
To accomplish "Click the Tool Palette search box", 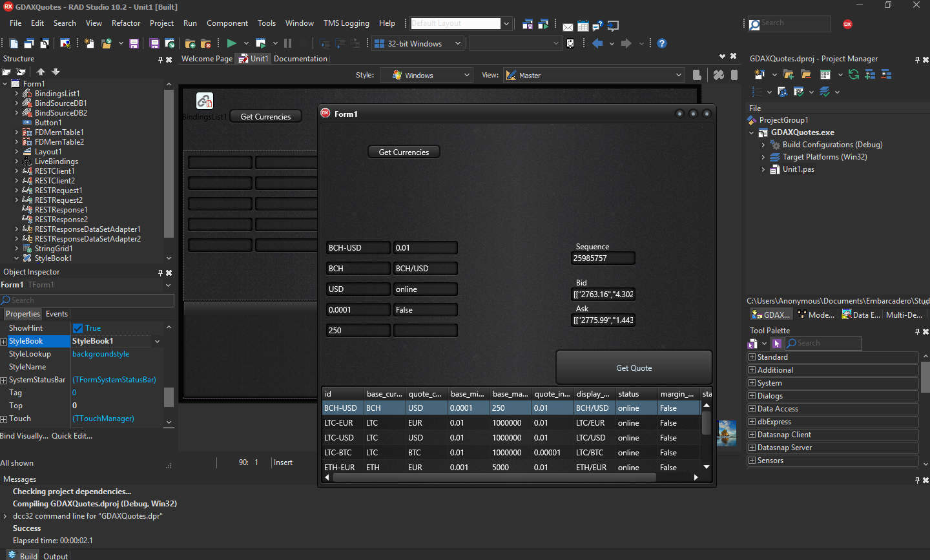I will [823, 344].
